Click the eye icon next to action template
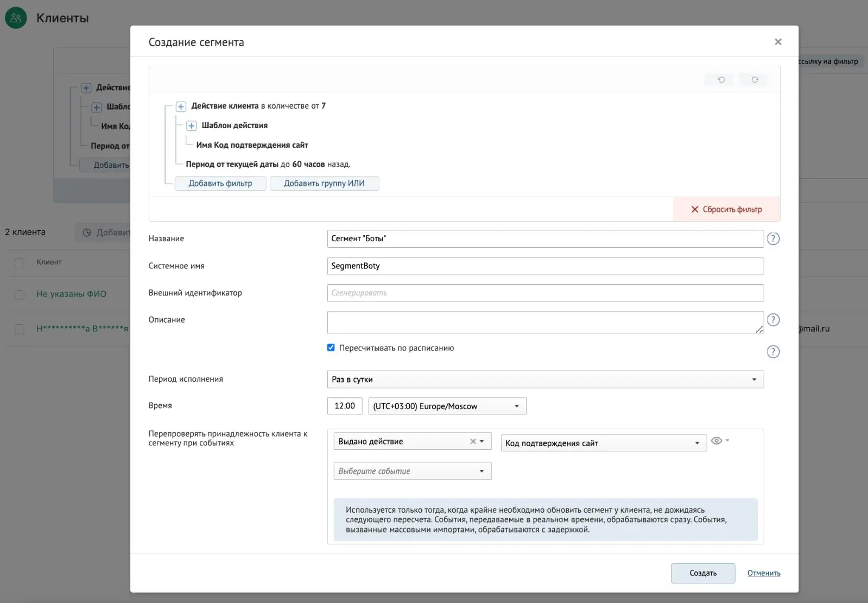Image resolution: width=868 pixels, height=603 pixels. point(717,441)
